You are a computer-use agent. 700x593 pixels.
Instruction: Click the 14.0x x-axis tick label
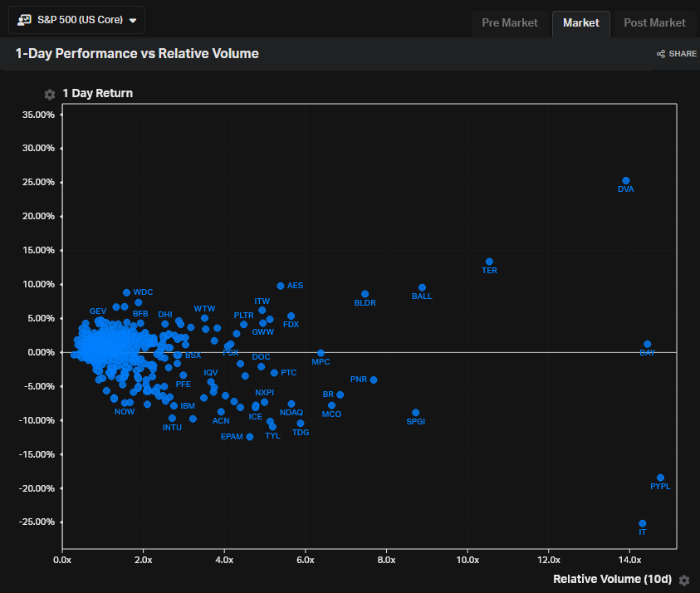630,560
